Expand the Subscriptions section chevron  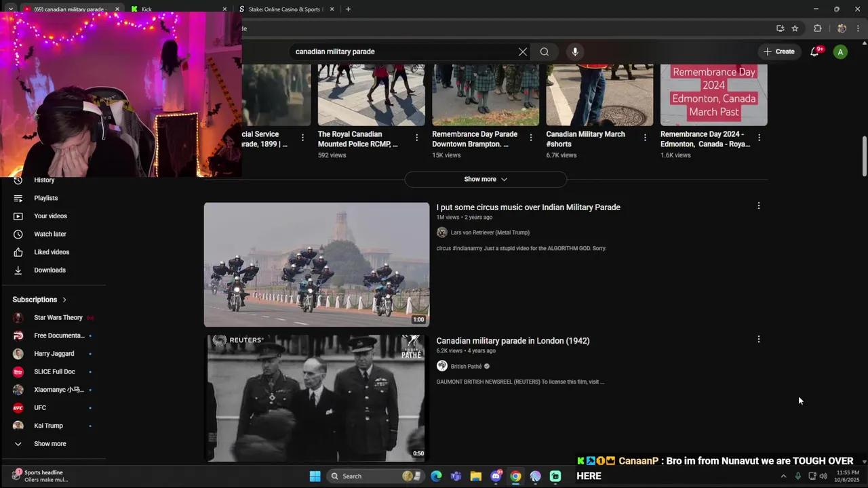coord(64,300)
